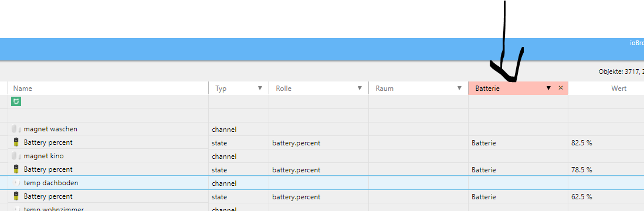The width and height of the screenshot is (644, 211).
Task: Open the Rolle filter dropdown
Action: point(360,89)
